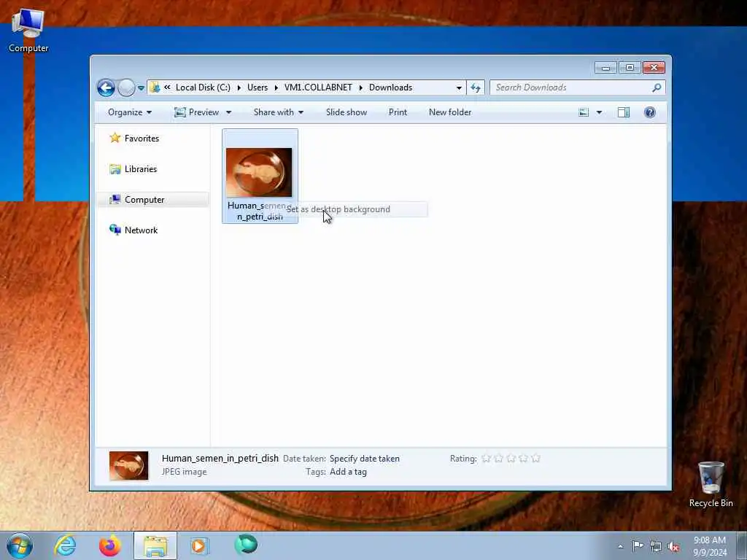This screenshot has width=747, height=560.
Task: Minimize the Downloads Explorer window
Action: (x=605, y=68)
